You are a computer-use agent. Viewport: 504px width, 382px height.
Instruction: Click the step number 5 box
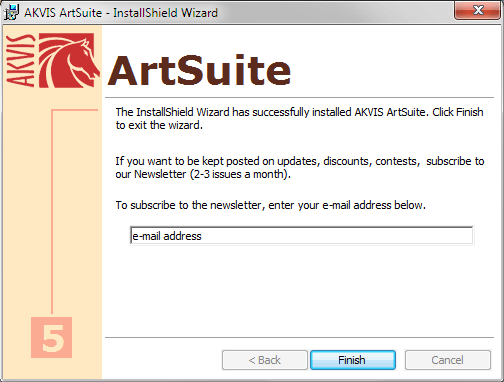point(52,337)
